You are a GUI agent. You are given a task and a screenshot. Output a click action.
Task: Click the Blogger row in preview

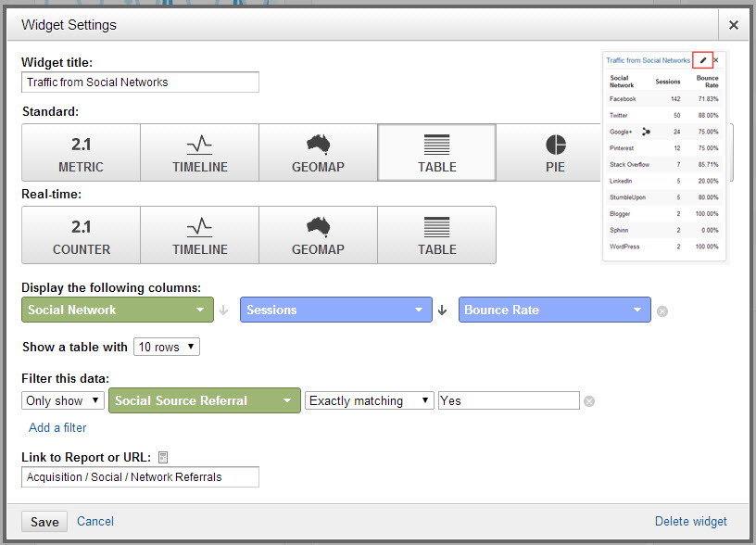tap(664, 214)
